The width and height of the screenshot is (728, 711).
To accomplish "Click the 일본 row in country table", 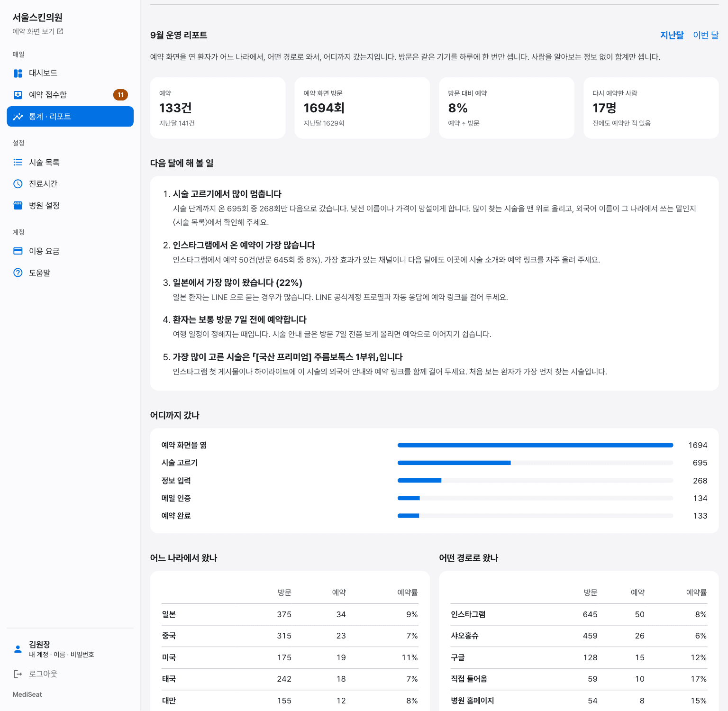I will (290, 614).
